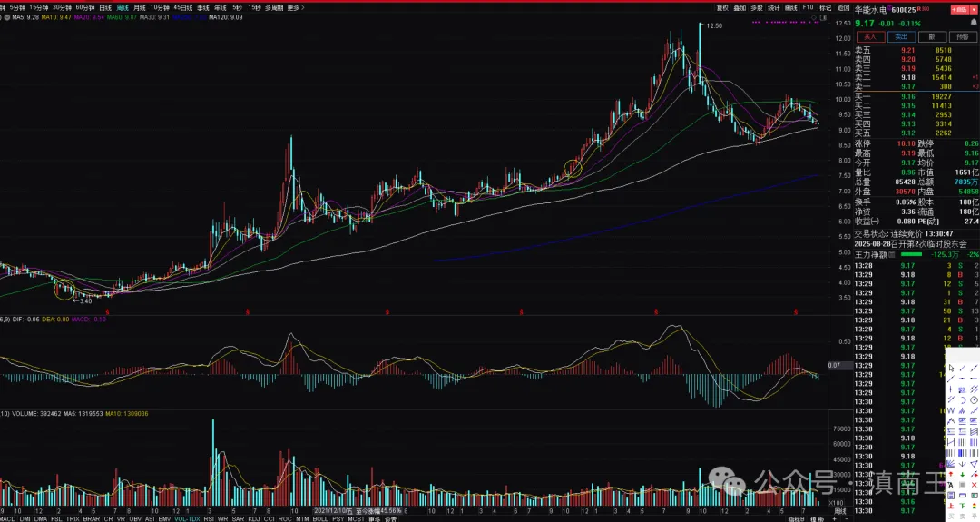Open the 叠加 overlay menu

click(x=740, y=7)
